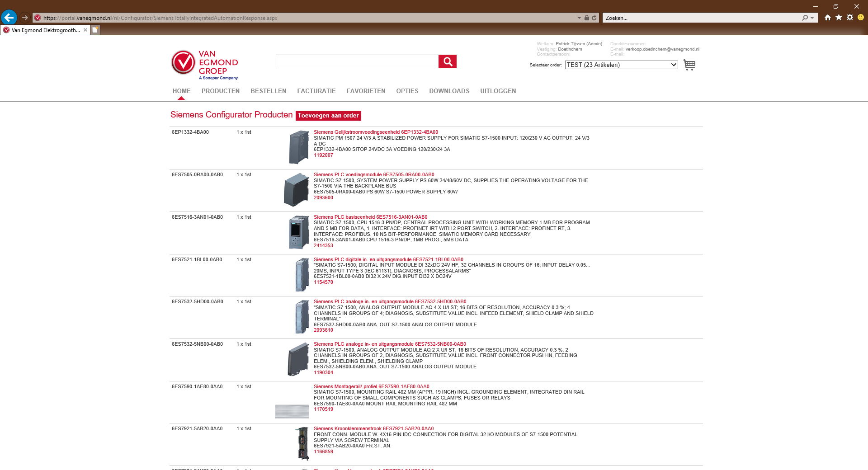Open browser favorites star icon
Screen dimensions: 868x470
839,18
